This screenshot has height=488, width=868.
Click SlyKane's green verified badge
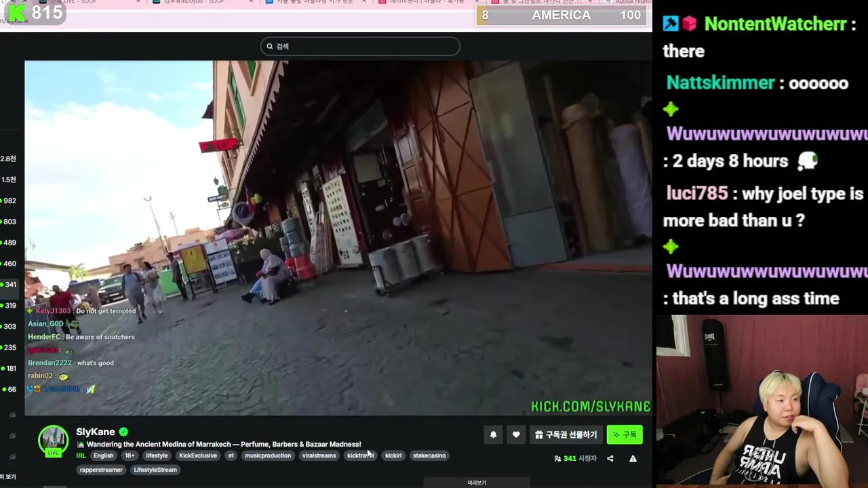123,432
